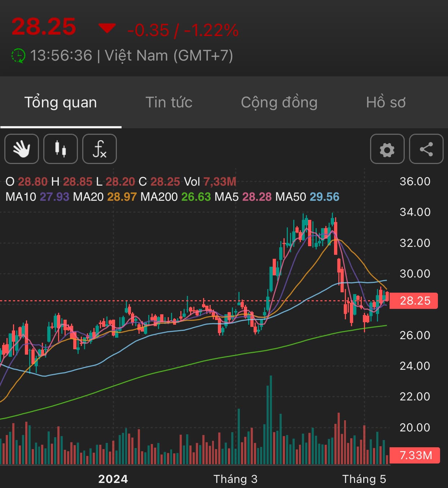This screenshot has height=488, width=448.
Task: Tap the 22.00 price axis label
Action: click(x=415, y=396)
